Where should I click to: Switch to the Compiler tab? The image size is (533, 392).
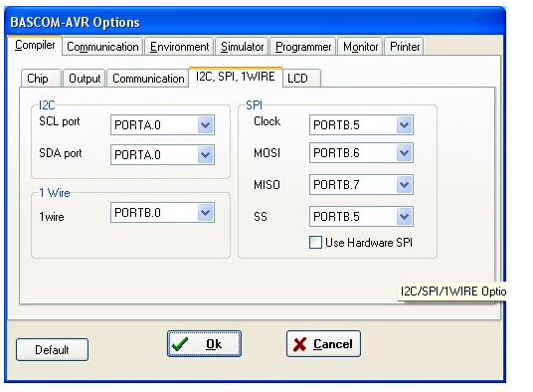pyautogui.click(x=35, y=45)
